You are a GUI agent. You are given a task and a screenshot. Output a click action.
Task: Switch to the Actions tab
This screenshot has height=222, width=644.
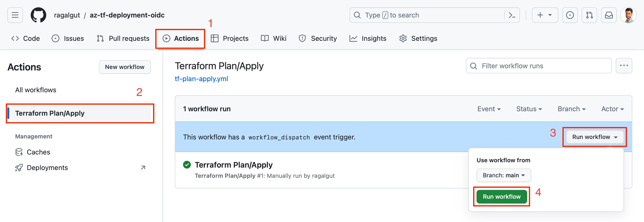pos(181,38)
